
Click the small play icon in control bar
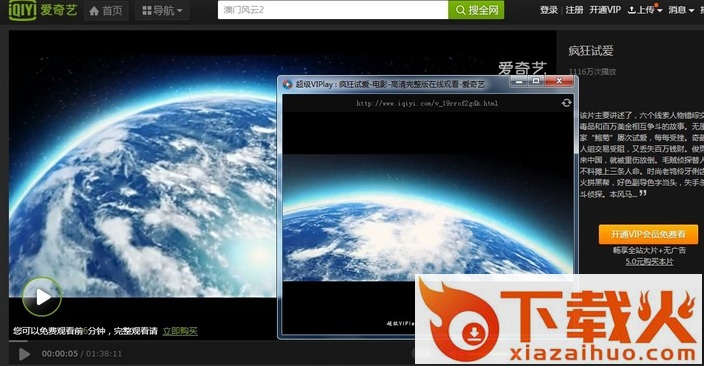tap(24, 354)
